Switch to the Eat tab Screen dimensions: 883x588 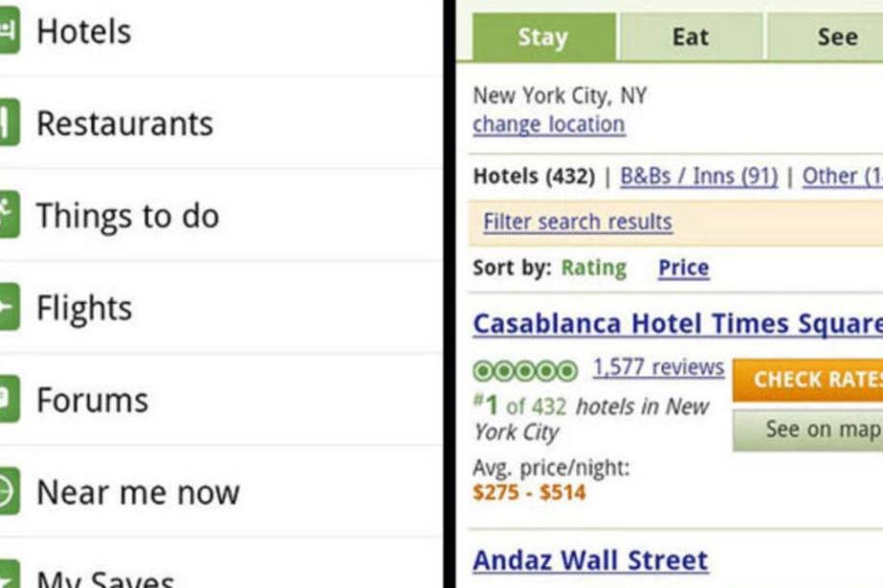coord(690,37)
